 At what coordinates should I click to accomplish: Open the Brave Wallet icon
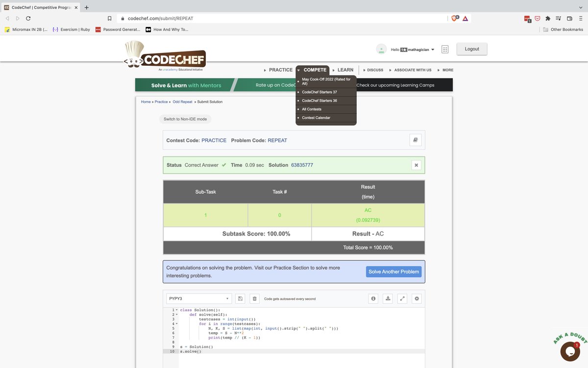pos(569,18)
